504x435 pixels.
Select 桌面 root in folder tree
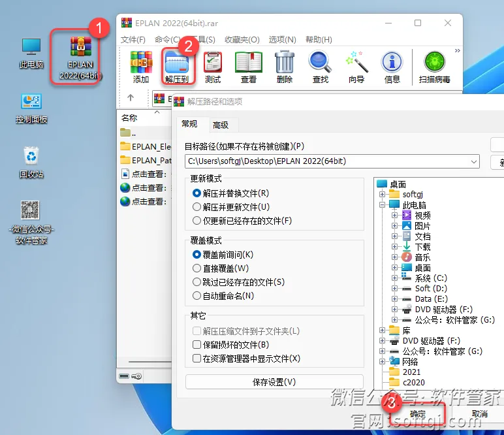[x=392, y=184]
